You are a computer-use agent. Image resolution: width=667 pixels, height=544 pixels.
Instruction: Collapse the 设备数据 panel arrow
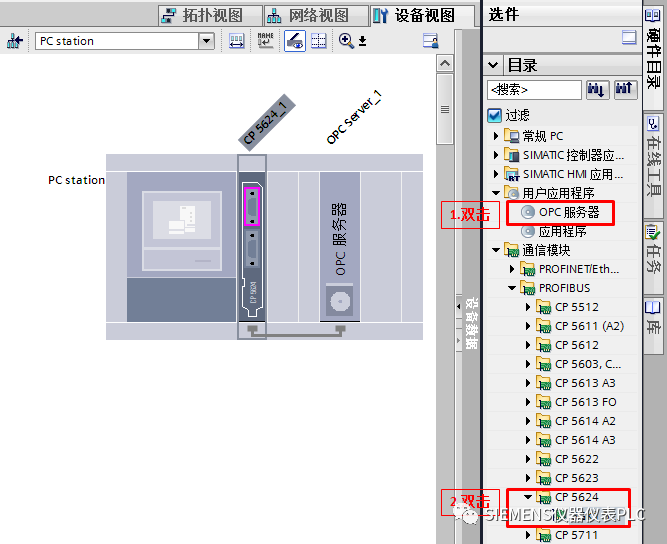[x=459, y=306]
